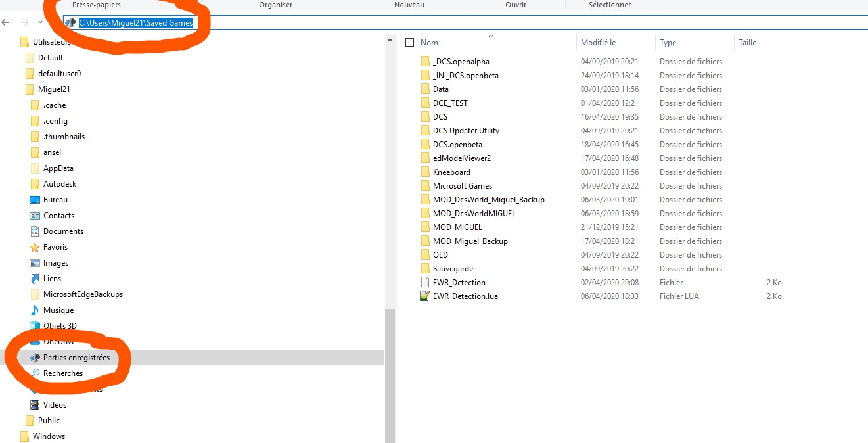
Task: Click the Documents icon in navigation tree
Action: pos(35,231)
